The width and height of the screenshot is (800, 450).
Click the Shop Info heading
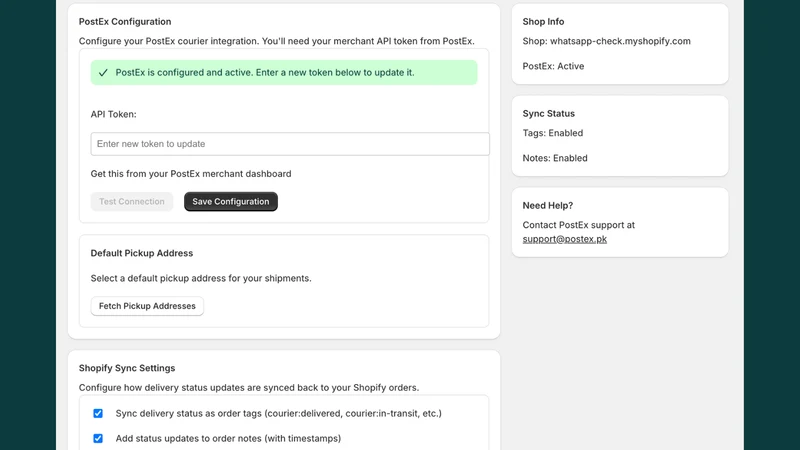[x=543, y=21]
